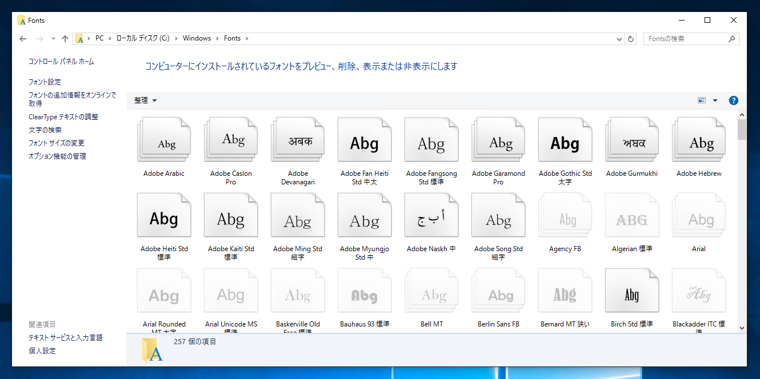Screen dimensions: 760x379
Task: Navigate to Windows breadcrumb
Action: tap(197, 38)
